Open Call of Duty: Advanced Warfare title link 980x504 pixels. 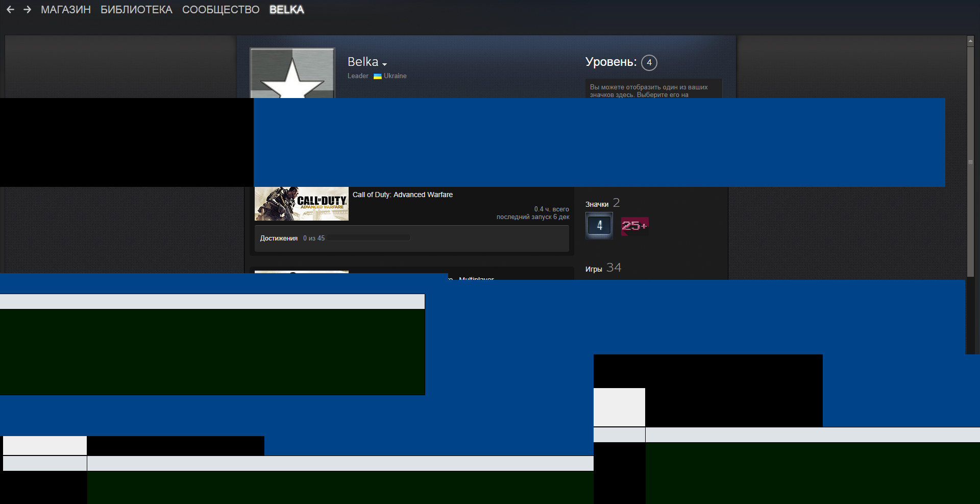[x=403, y=195]
